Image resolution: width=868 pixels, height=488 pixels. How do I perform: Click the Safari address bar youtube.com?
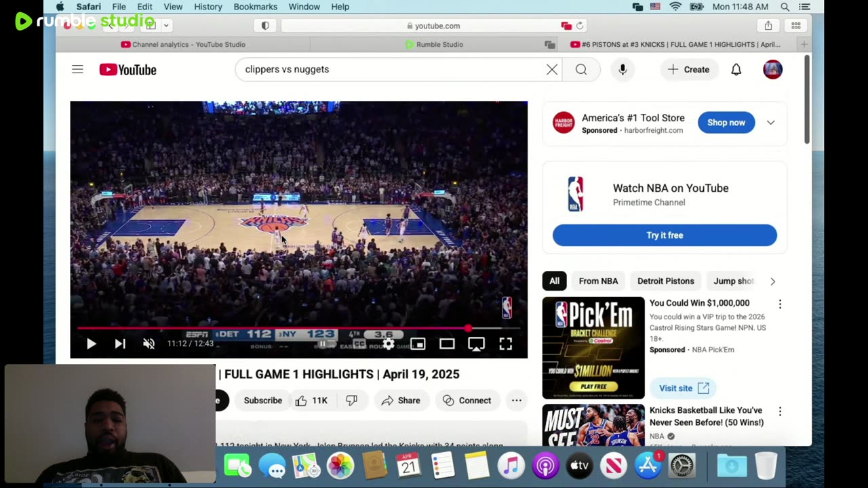[434, 26]
